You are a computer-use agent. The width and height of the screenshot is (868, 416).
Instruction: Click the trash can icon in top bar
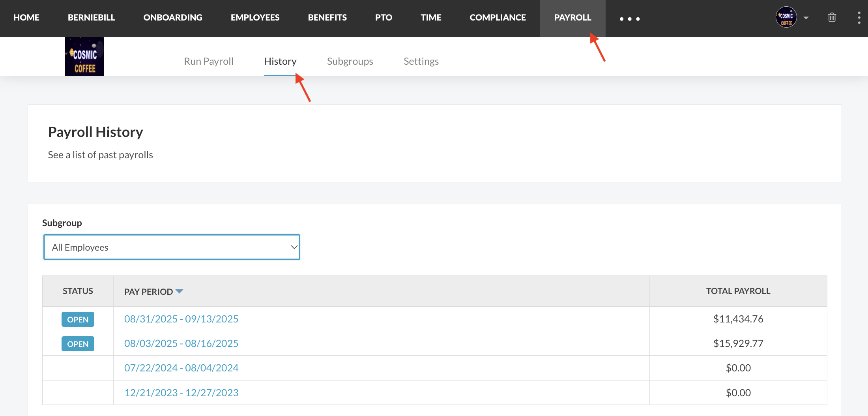point(832,17)
